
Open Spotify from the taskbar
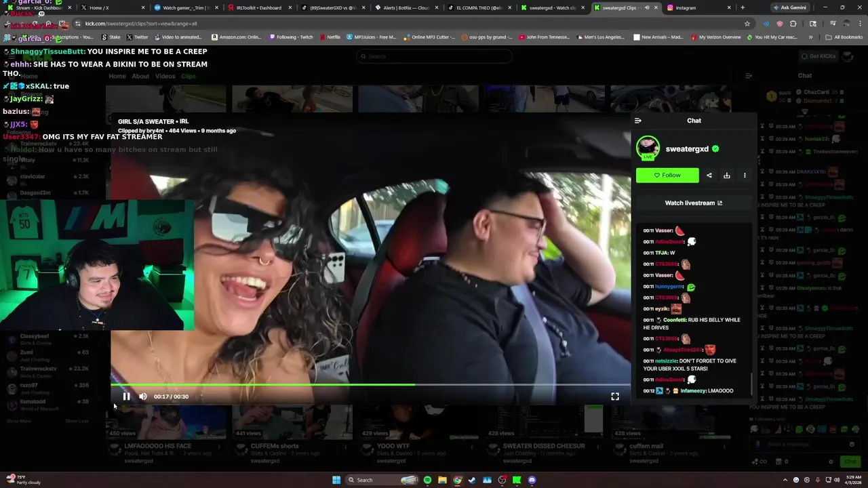pyautogui.click(x=427, y=480)
